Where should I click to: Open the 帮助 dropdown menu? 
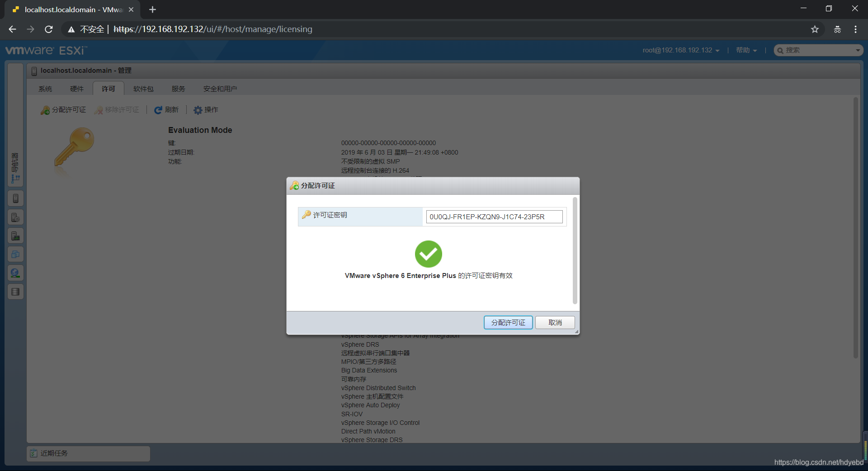[746, 50]
